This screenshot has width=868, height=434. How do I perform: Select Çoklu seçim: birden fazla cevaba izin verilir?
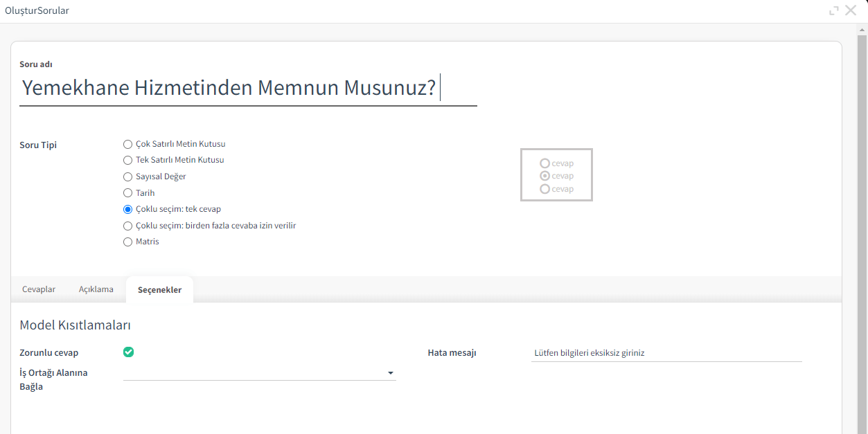click(x=127, y=226)
